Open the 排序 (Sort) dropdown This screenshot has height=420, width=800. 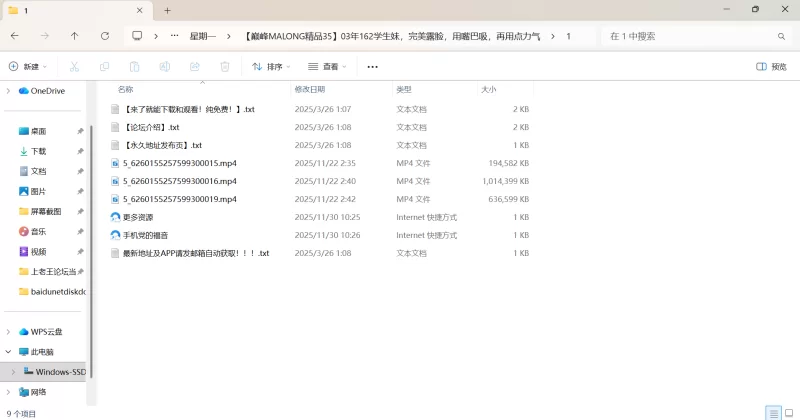point(271,66)
